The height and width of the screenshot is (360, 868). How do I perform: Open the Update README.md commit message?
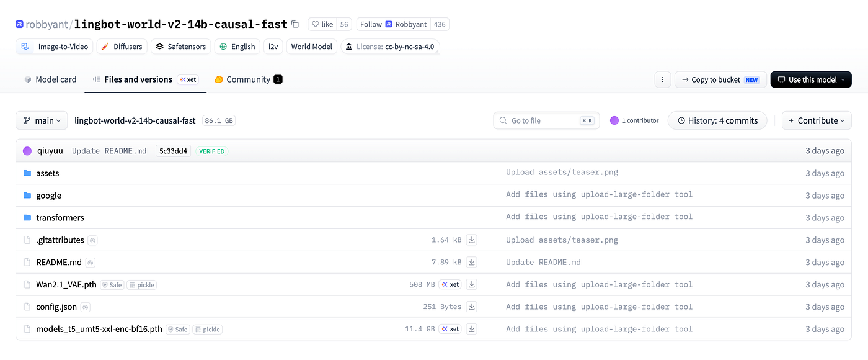[x=109, y=151]
